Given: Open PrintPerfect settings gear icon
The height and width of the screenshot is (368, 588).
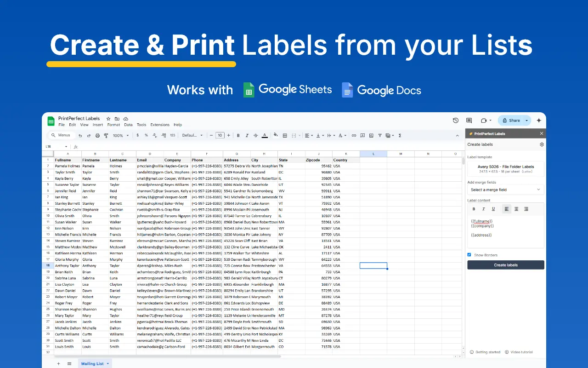Looking at the screenshot, I should coord(542,144).
